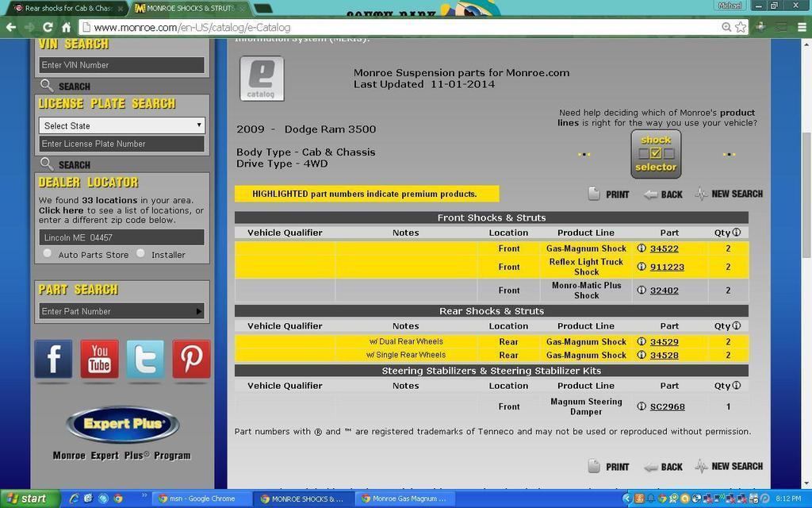Select the Installer radio button
The image size is (812, 508).
140,253
